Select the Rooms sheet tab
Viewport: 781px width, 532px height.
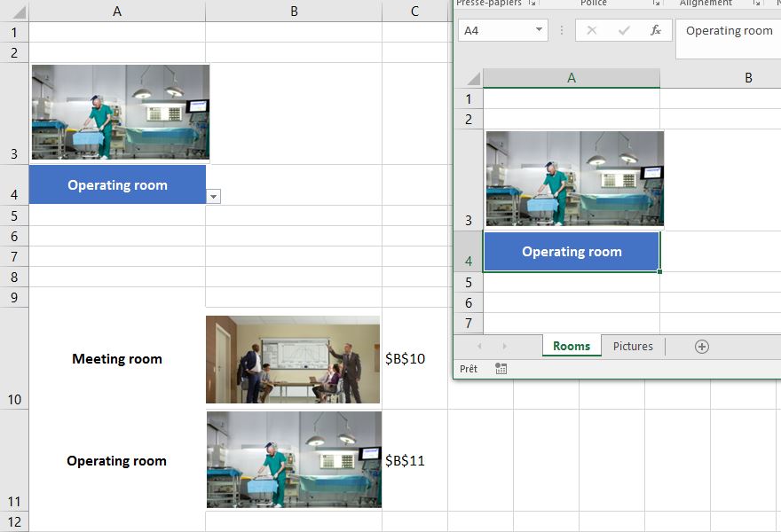coord(572,346)
